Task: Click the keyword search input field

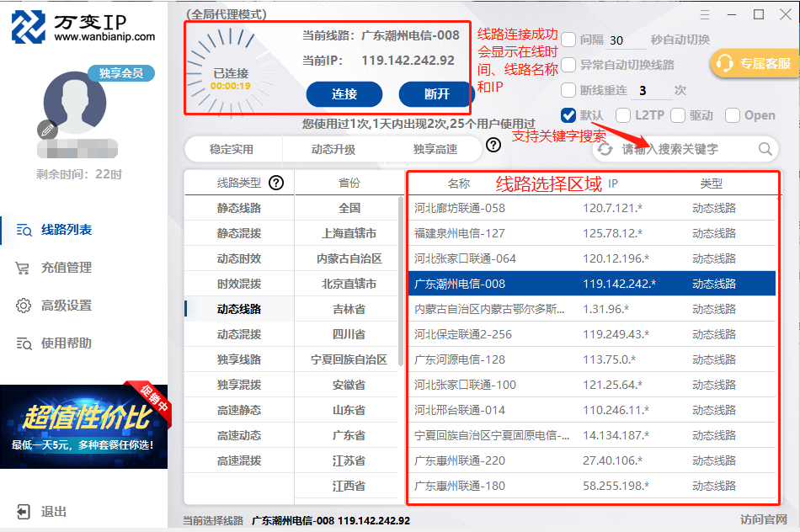Action: (686, 149)
